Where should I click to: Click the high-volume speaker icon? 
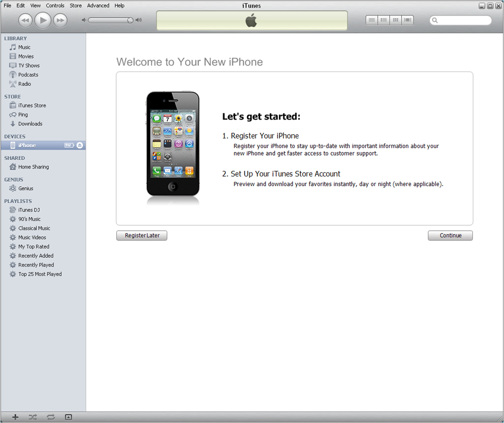pos(139,20)
